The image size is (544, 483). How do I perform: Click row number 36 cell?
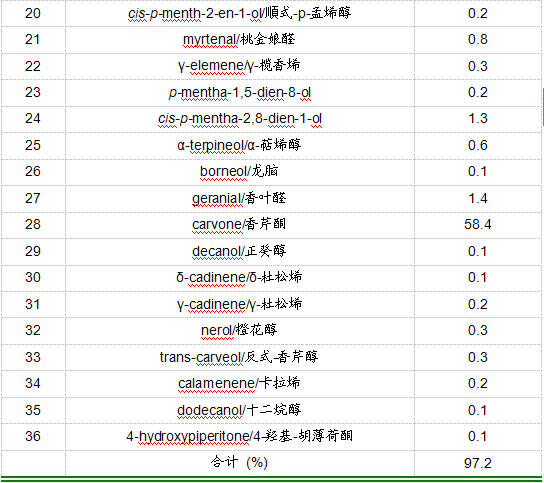[33, 436]
